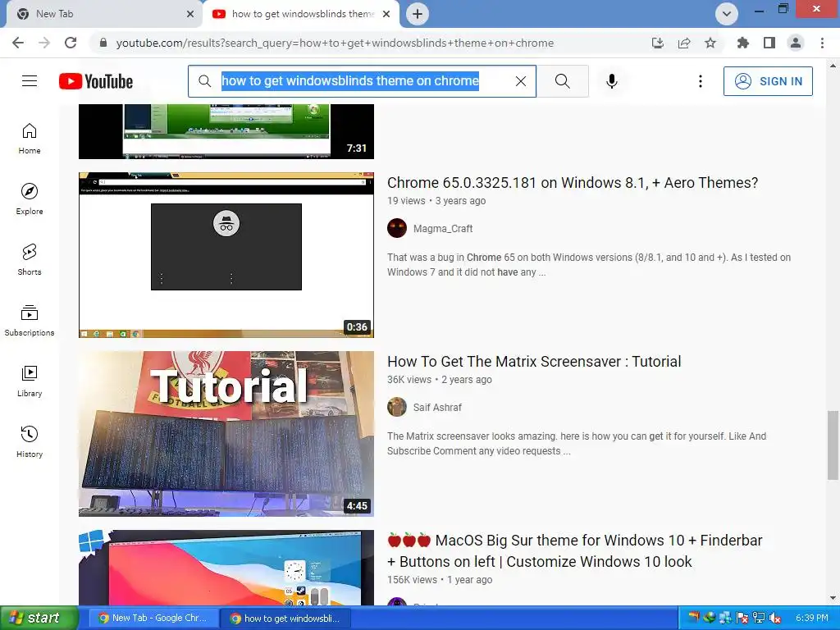Viewport: 840px width, 630px height.
Task: Click into the YouTube search field
Action: (x=362, y=81)
